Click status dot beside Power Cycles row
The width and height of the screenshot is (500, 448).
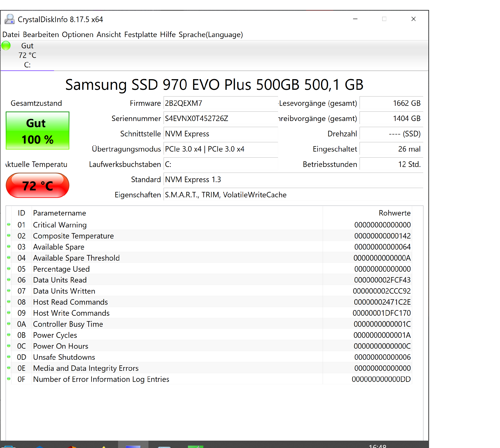point(9,335)
